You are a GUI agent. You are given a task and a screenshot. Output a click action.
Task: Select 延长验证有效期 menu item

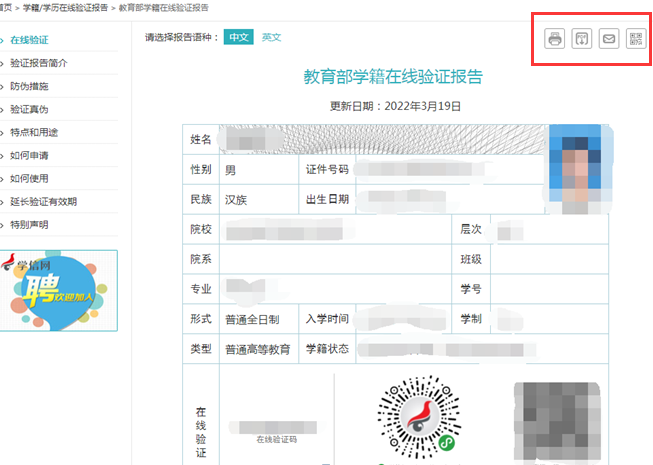(x=43, y=201)
